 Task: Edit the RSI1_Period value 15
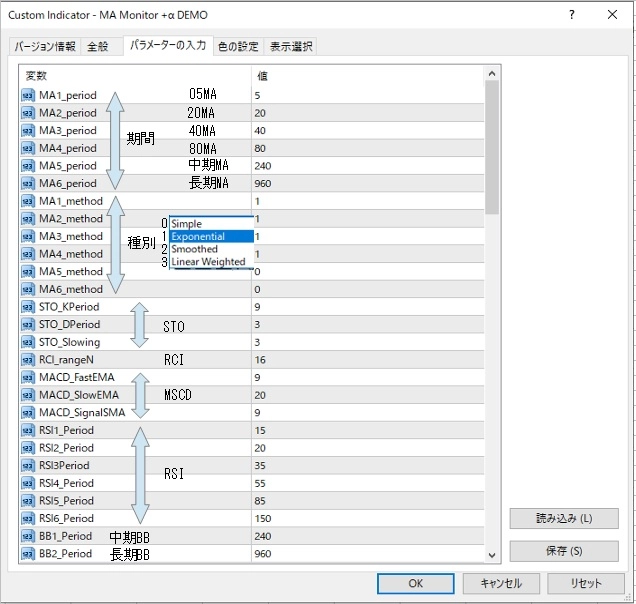coord(367,430)
